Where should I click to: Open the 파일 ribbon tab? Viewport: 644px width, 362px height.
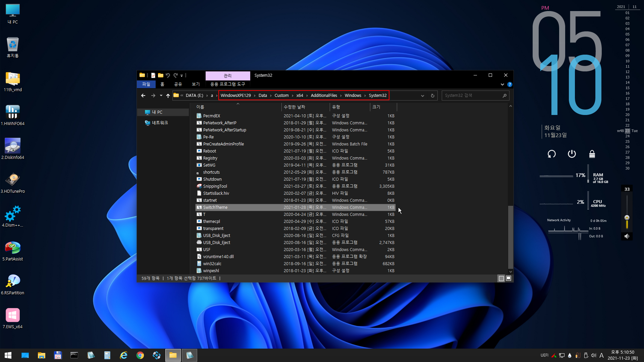point(146,84)
